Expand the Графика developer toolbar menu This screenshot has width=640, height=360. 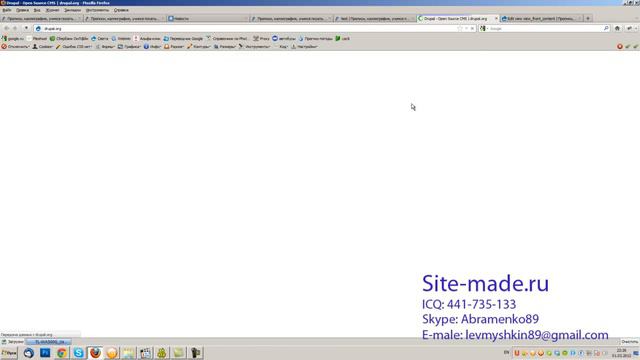coord(129,47)
